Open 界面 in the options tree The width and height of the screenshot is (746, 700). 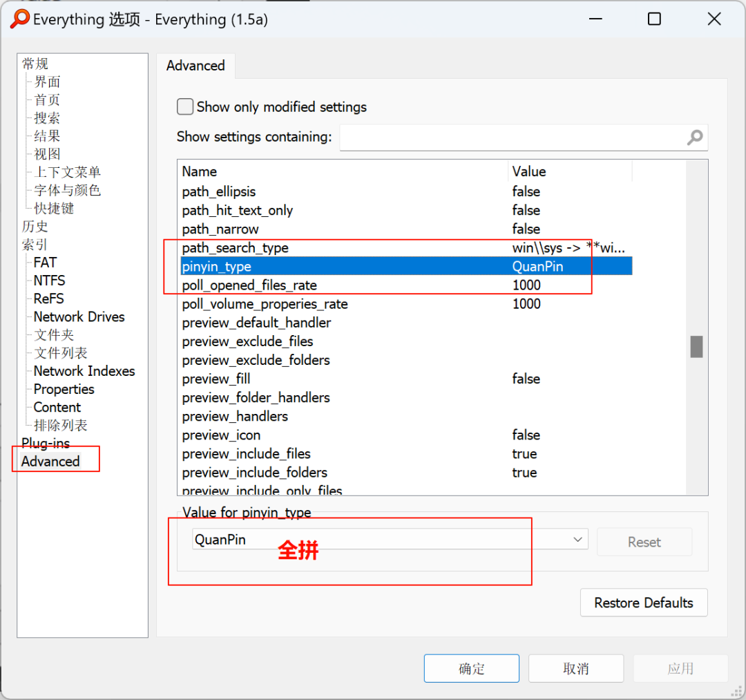47,82
